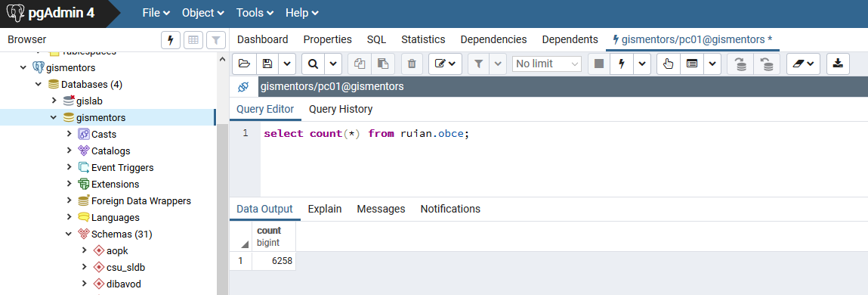Expand the Catalogs tree node
Viewport: 868px width, 295px height.
pyautogui.click(x=69, y=151)
